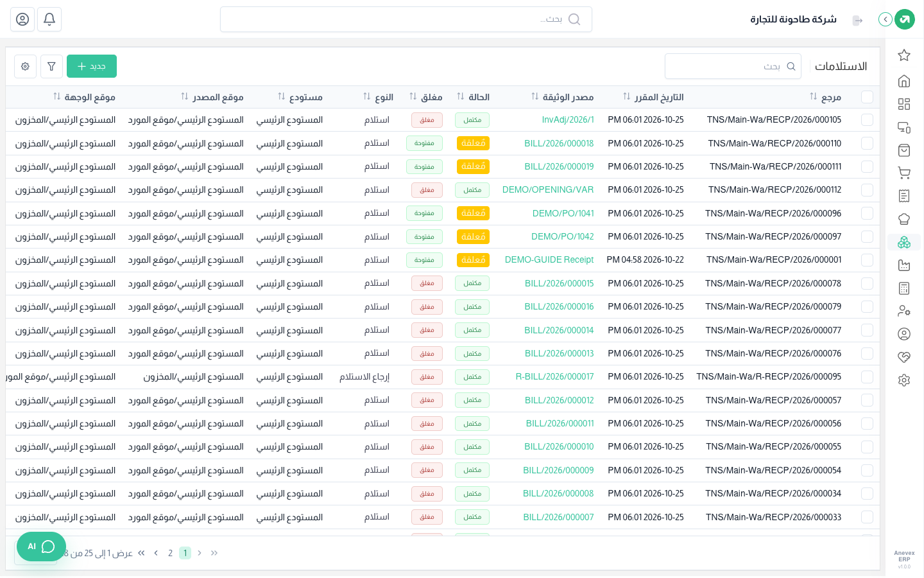The width and height of the screenshot is (924, 578).
Task: Jump to the last page with the dark double arrow
Action: (x=141, y=553)
